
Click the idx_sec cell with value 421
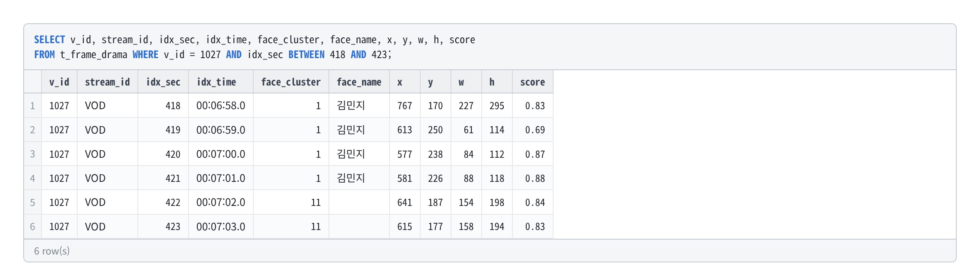(163, 178)
